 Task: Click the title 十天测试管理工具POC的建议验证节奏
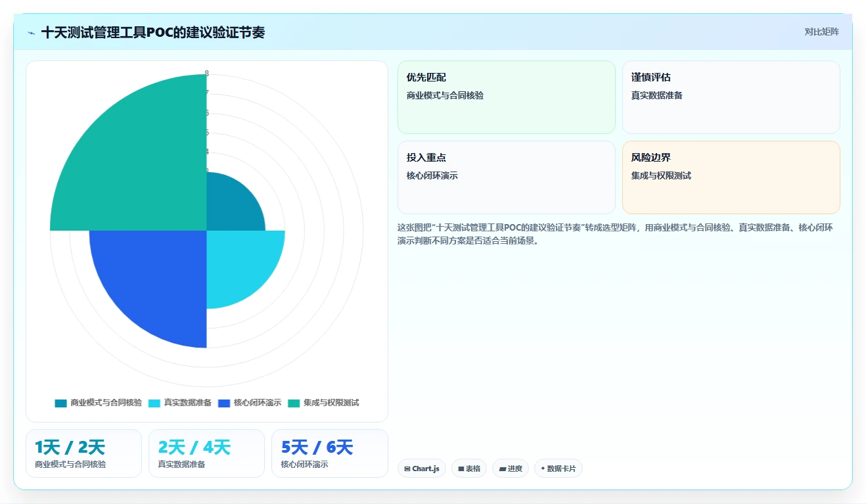click(153, 32)
